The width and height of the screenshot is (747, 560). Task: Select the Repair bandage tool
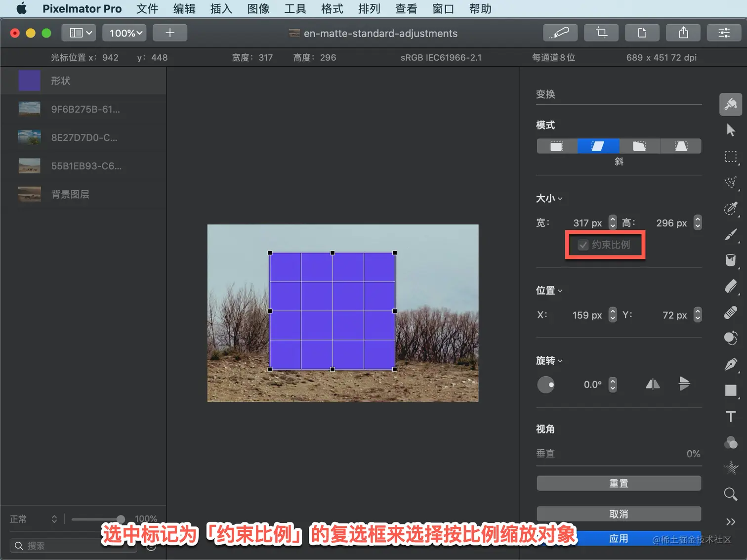(x=731, y=312)
